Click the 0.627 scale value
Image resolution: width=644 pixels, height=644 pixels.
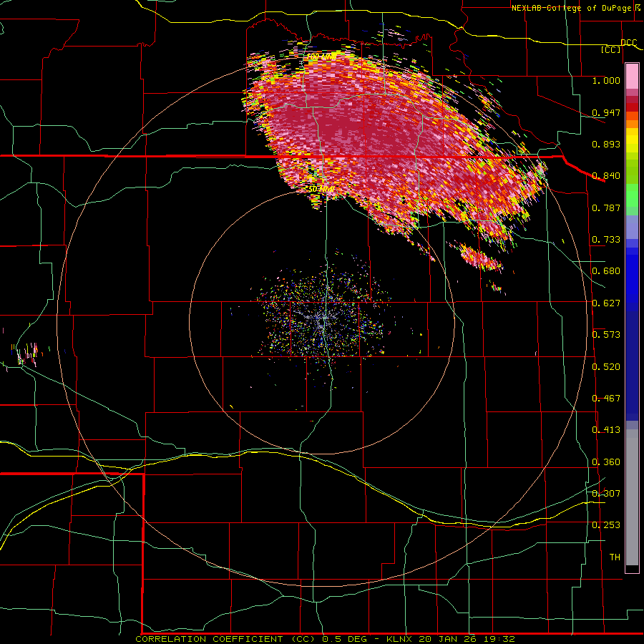pos(606,303)
